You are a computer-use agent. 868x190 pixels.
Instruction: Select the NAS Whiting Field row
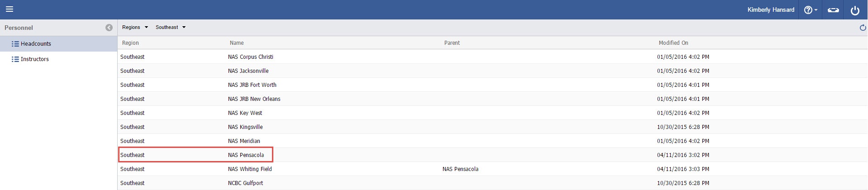pos(250,169)
